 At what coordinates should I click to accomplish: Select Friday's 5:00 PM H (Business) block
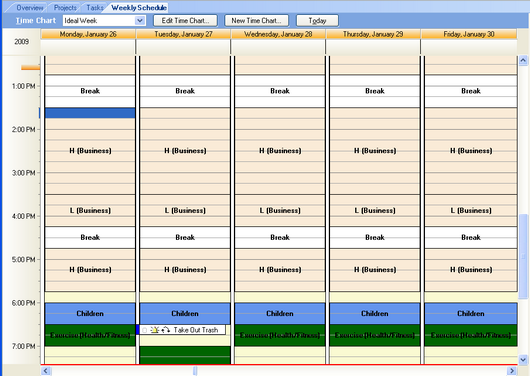(x=471, y=270)
